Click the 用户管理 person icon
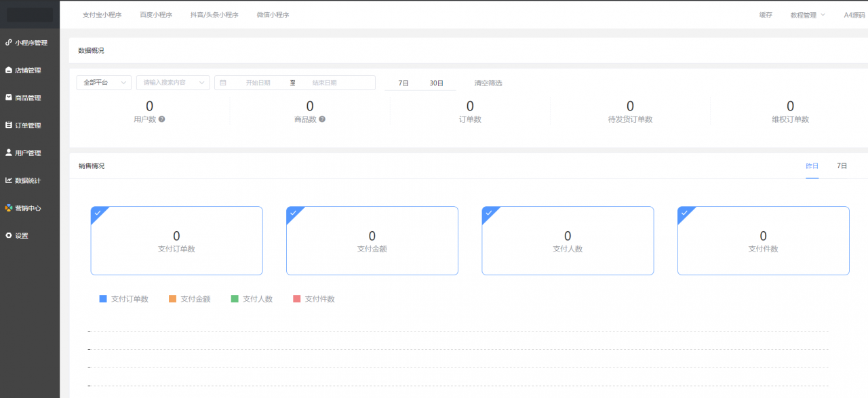The image size is (868, 398). pyautogui.click(x=9, y=153)
